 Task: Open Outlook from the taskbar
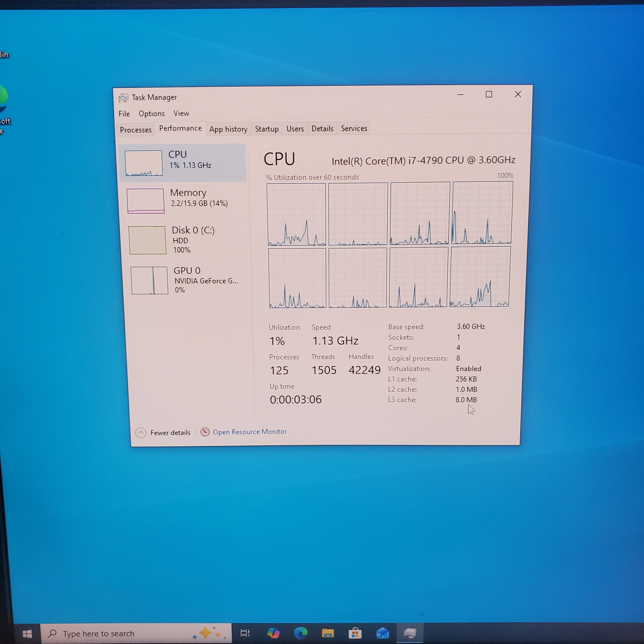click(x=382, y=633)
